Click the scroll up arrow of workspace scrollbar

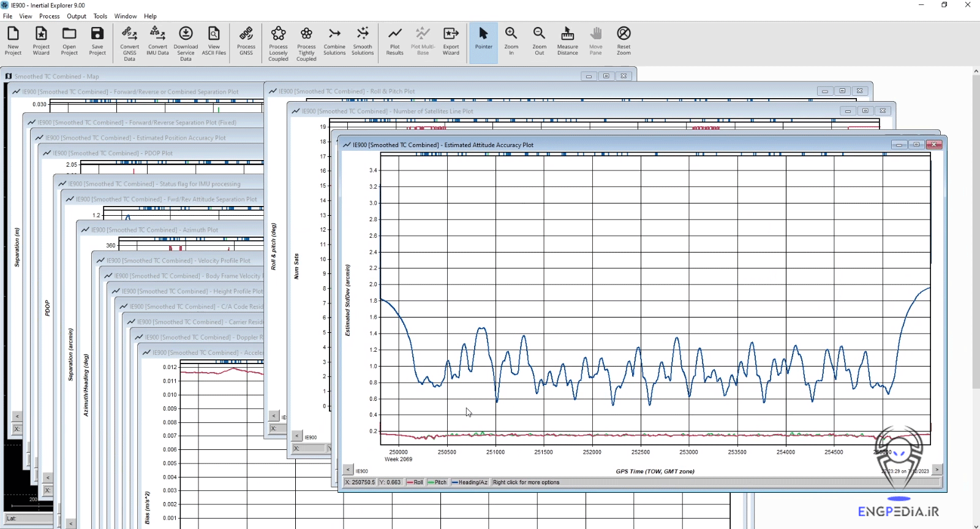click(x=976, y=70)
